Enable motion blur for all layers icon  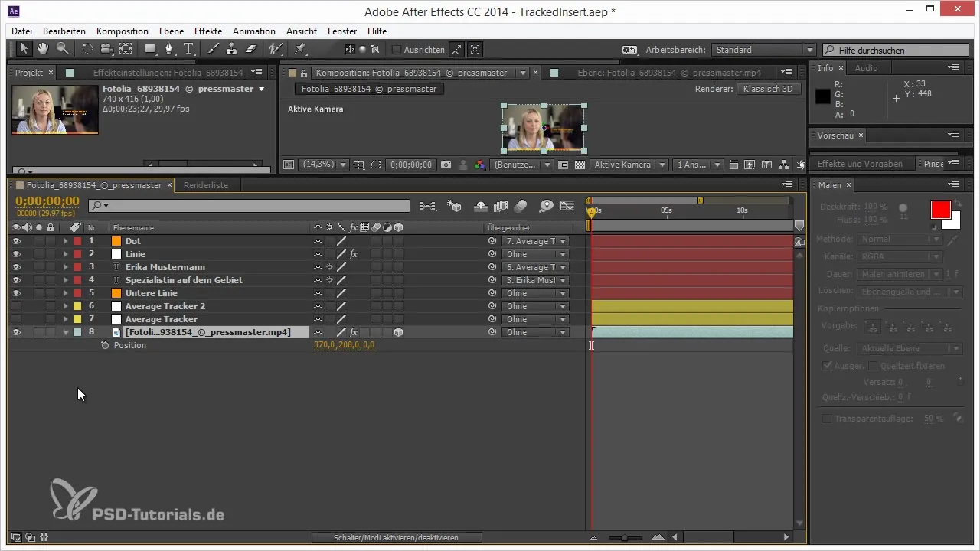[x=521, y=206]
